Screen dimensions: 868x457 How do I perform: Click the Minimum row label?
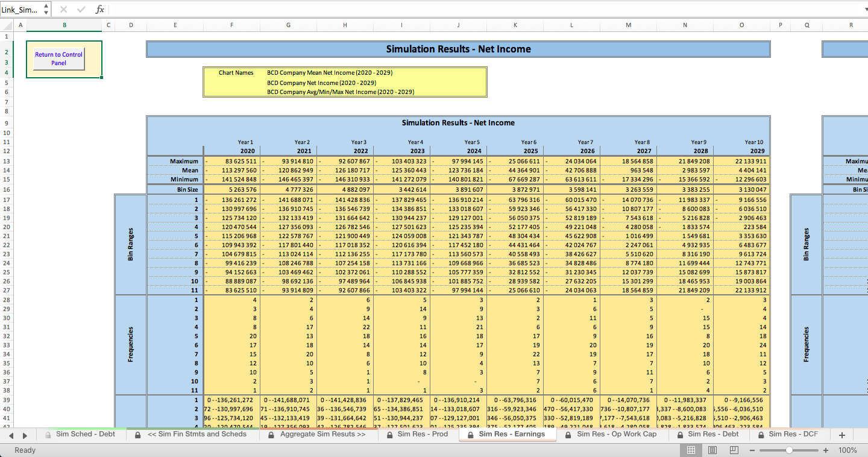(x=184, y=179)
